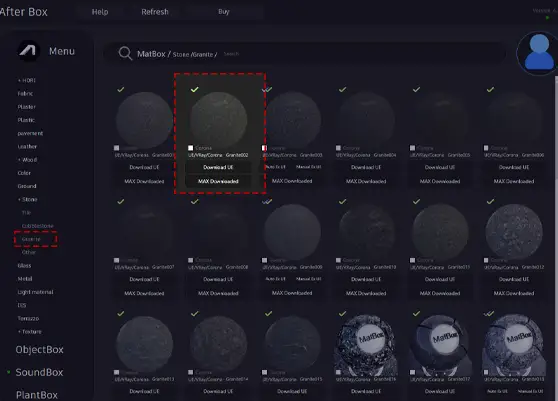
Task: Toggle the Corona checkbox for Granite008
Action: coord(190,260)
